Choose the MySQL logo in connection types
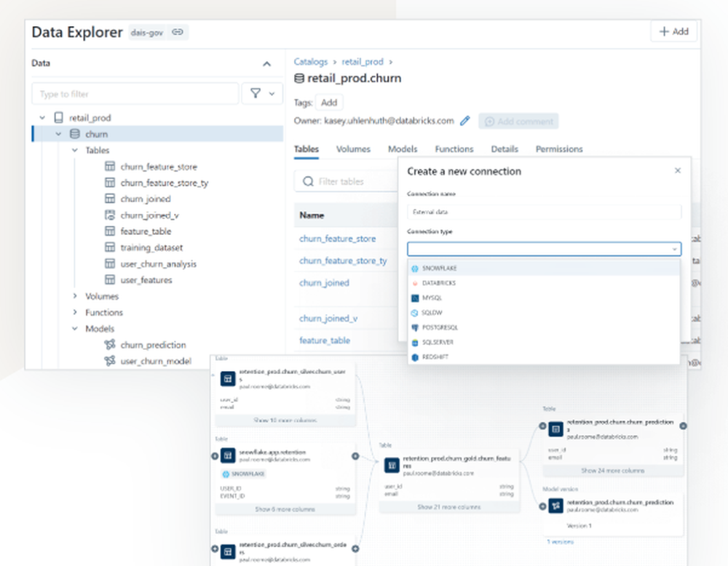Viewport: 728px width, 566px height. tap(415, 298)
